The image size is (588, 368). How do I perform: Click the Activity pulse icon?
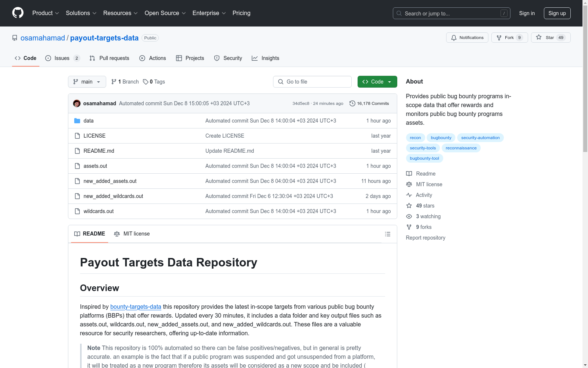point(409,195)
